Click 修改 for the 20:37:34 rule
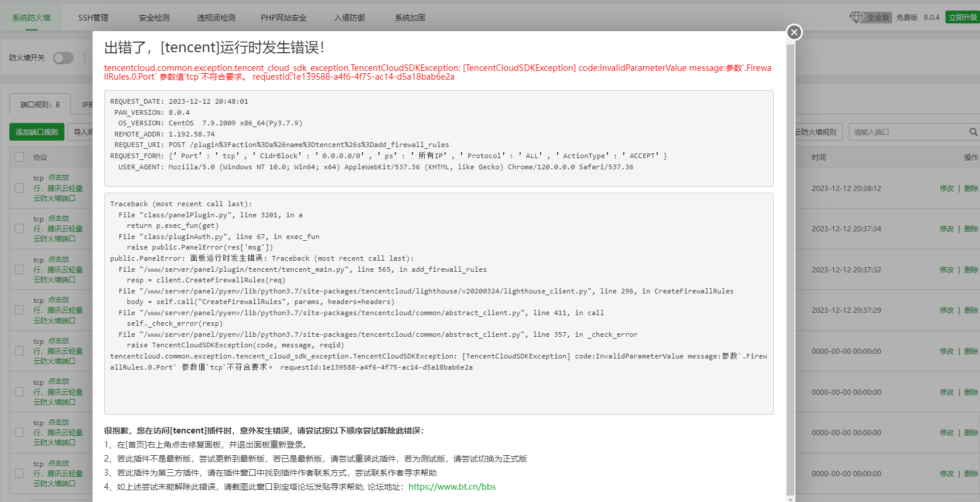Screen dimensions: 980x502 click(x=947, y=229)
